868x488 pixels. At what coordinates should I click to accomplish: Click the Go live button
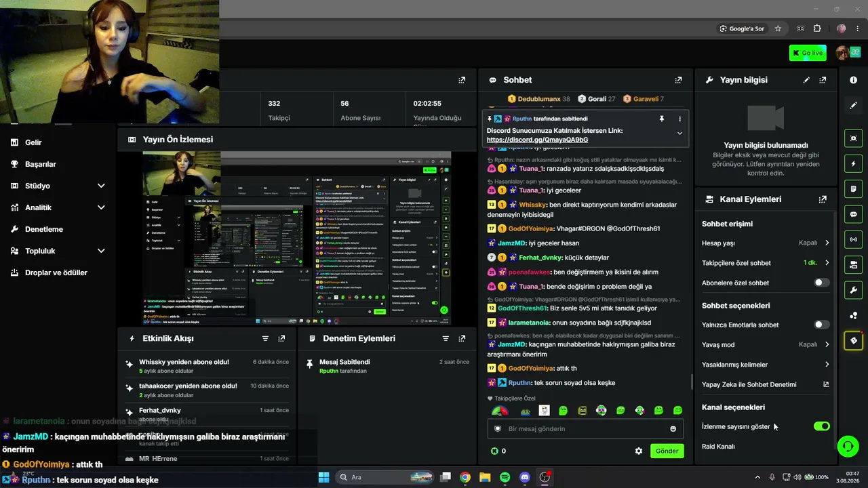click(x=808, y=53)
